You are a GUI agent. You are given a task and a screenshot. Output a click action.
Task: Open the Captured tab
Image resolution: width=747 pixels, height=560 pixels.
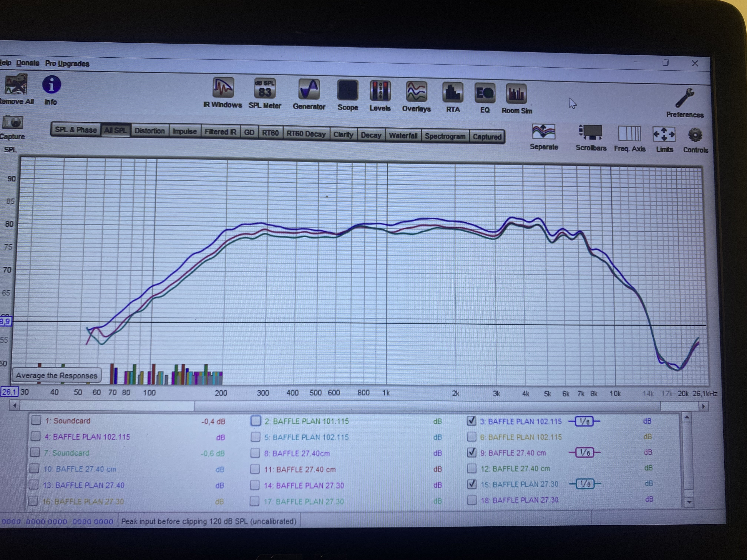pos(487,137)
